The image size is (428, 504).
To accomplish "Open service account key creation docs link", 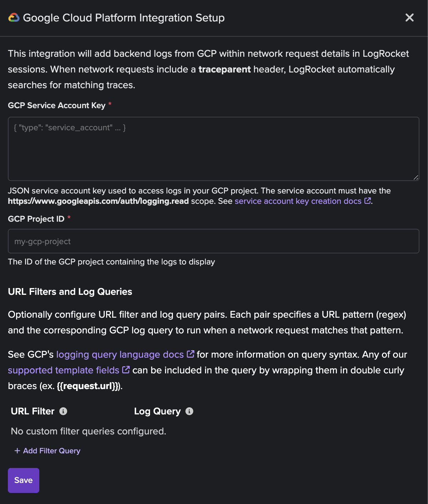I will point(298,201).
